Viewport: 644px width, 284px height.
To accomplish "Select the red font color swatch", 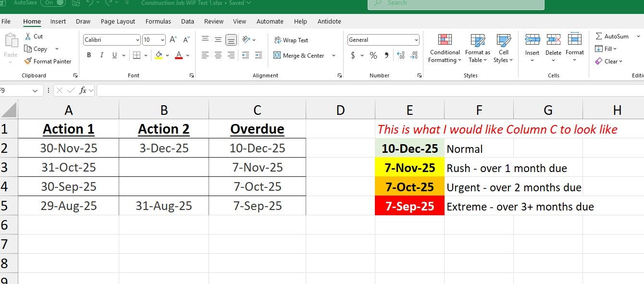I will (x=178, y=55).
